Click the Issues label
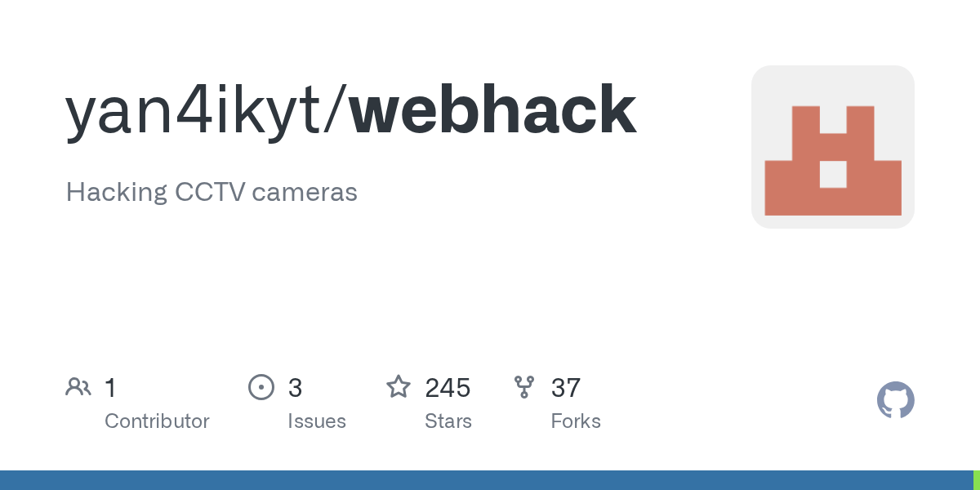 click(x=317, y=421)
